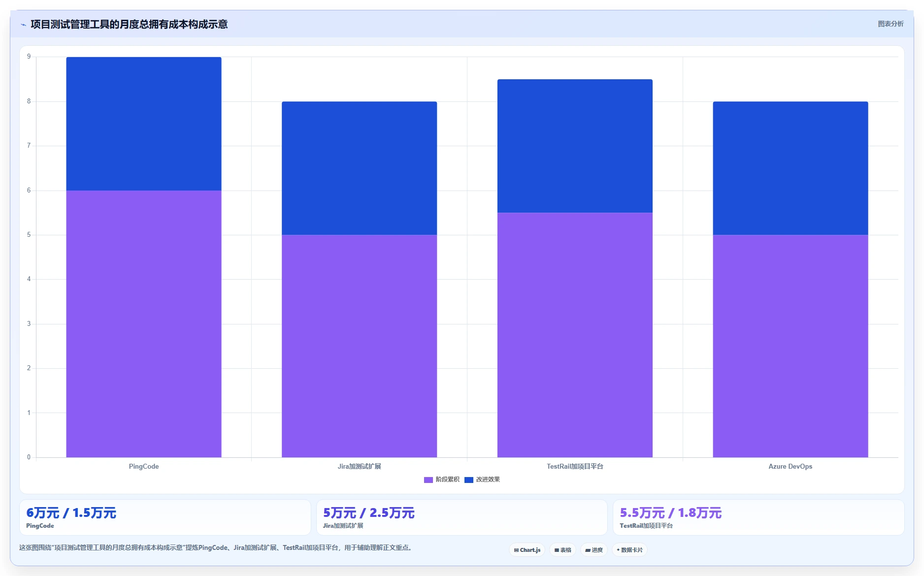The image size is (924, 576).
Task: Click the blue Azure DevOps bar segment
Action: click(x=791, y=168)
